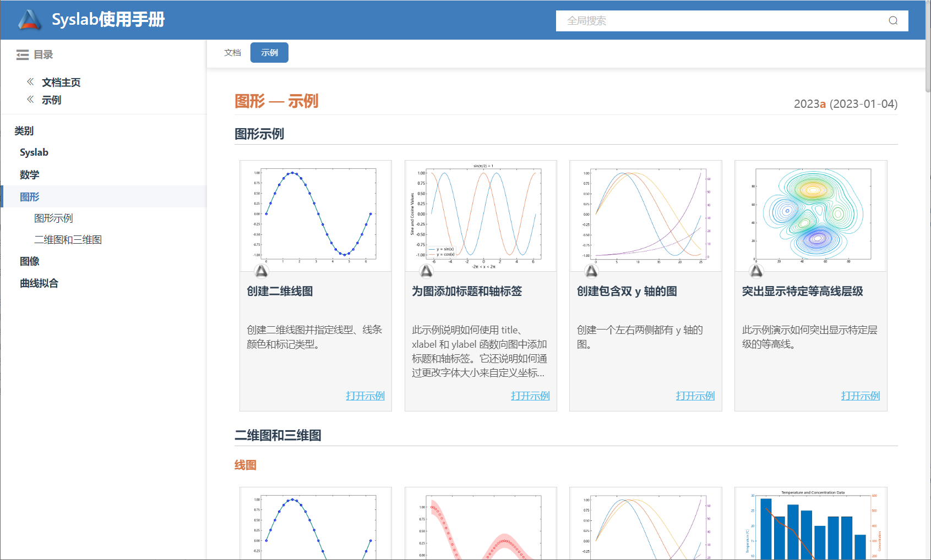Click the chevron icon beside 文档主页

coord(30,82)
